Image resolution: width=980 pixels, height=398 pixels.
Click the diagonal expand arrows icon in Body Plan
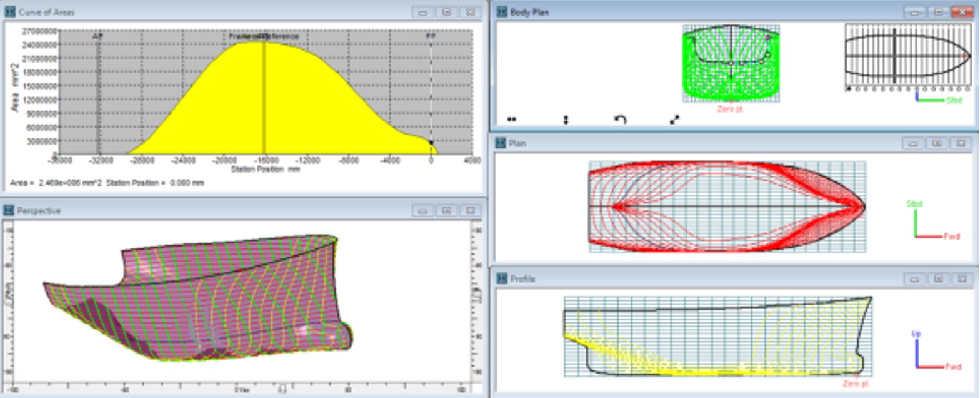click(674, 120)
